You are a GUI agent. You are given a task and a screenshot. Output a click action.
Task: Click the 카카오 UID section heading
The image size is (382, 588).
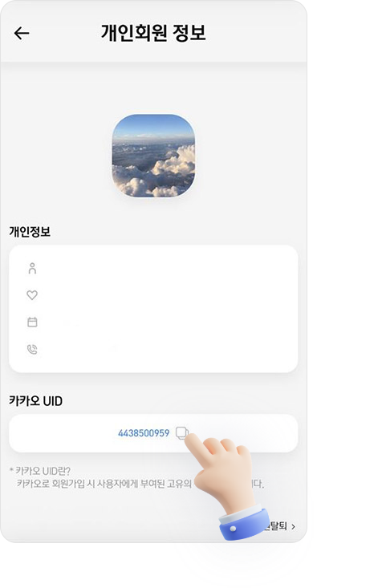[x=35, y=401]
